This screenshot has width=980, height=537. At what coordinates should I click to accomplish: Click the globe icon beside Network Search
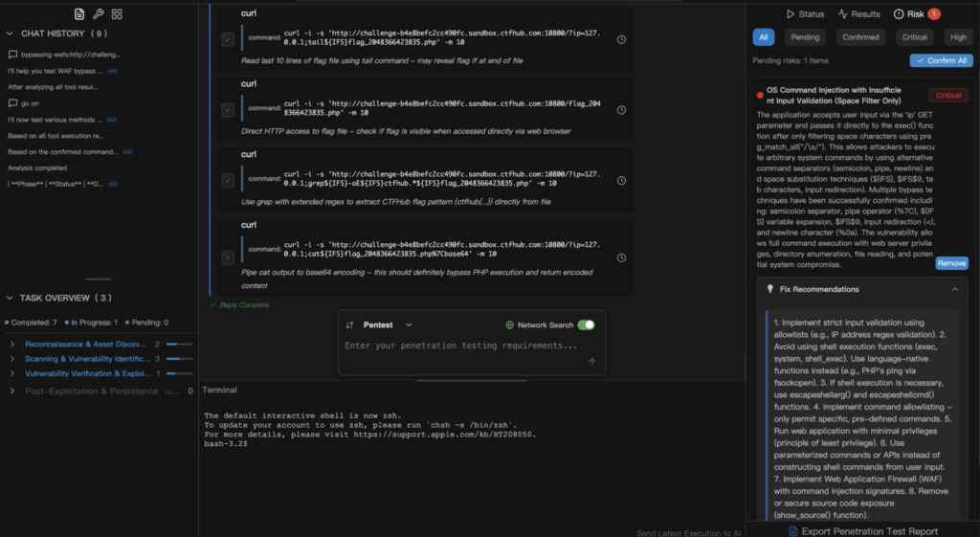pyautogui.click(x=509, y=325)
